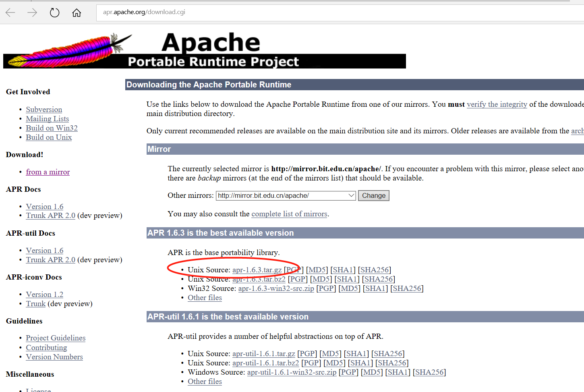Open Other files under APR 1.6.3
Screen dimensions: 584x392
(x=205, y=298)
